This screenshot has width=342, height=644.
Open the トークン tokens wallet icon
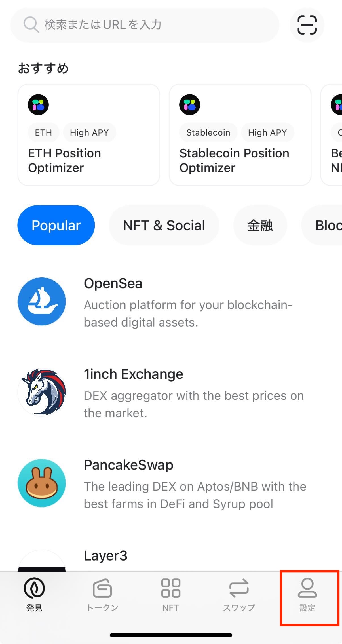pyautogui.click(x=102, y=588)
